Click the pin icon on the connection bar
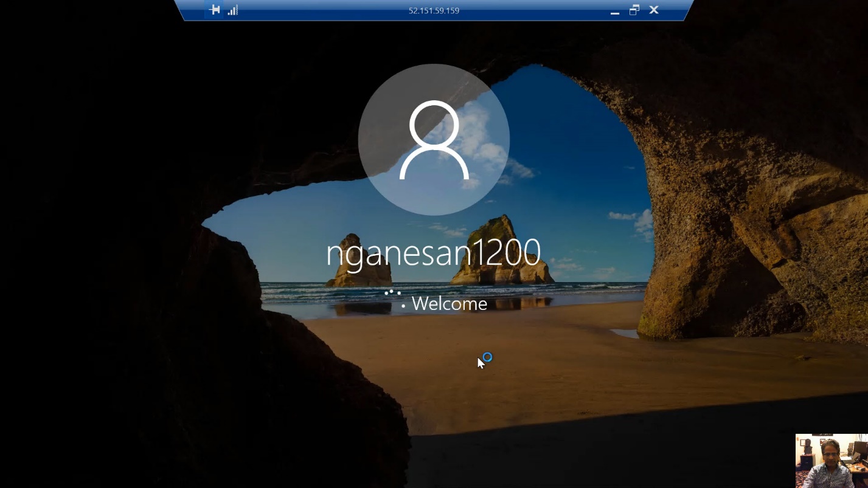868x488 pixels. tap(214, 10)
